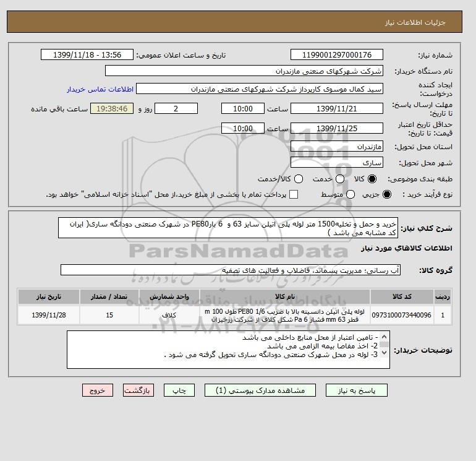Click the need date cell 1399/11/28
Screen dimensions: 476x461
point(49,315)
